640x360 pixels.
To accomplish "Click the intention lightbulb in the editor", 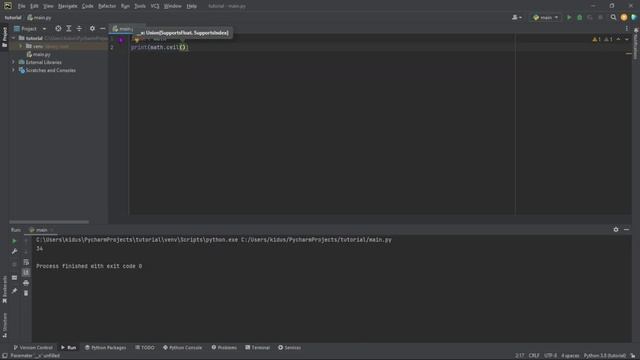I will click(x=137, y=40).
